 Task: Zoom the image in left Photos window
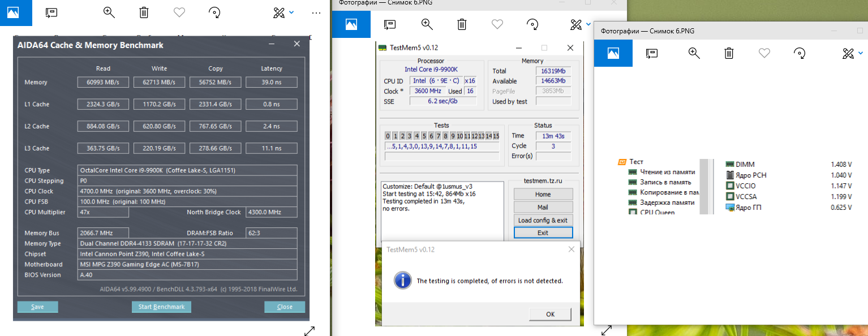(109, 12)
